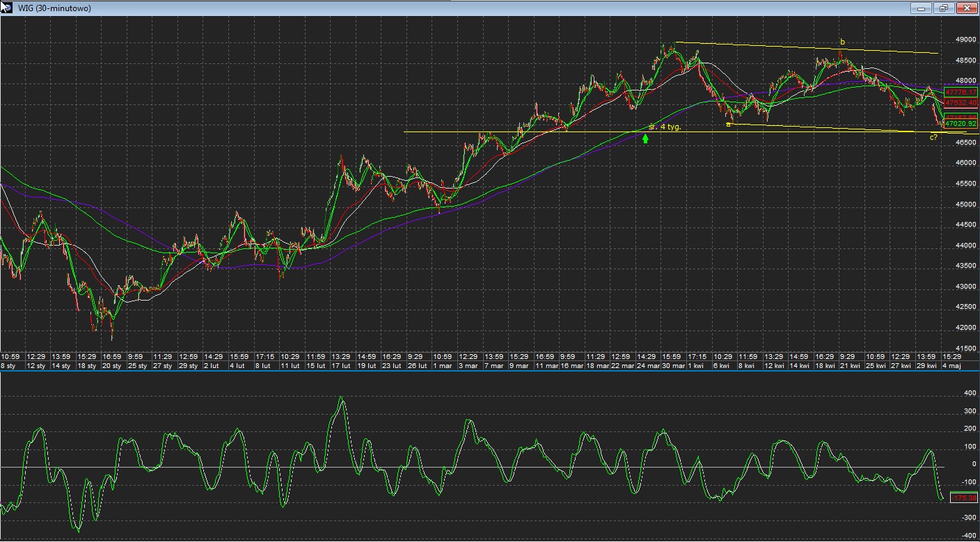The image size is (980, 542).
Task: Click the "4 maj" date on time axis
Action: [x=952, y=366]
